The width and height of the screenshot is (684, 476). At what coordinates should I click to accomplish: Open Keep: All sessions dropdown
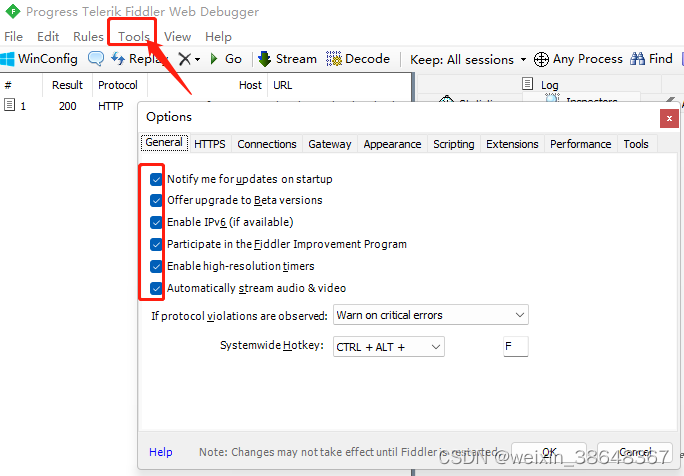pyautogui.click(x=468, y=59)
